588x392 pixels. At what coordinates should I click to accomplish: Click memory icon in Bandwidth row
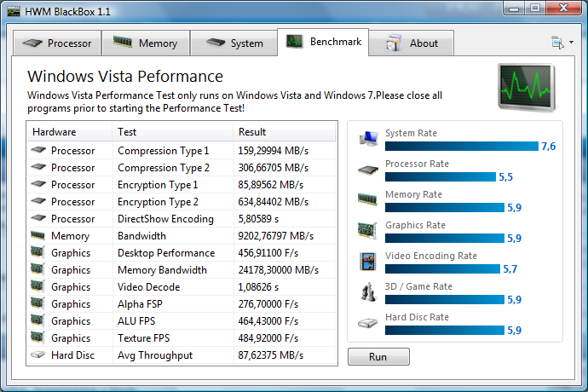coord(37,235)
